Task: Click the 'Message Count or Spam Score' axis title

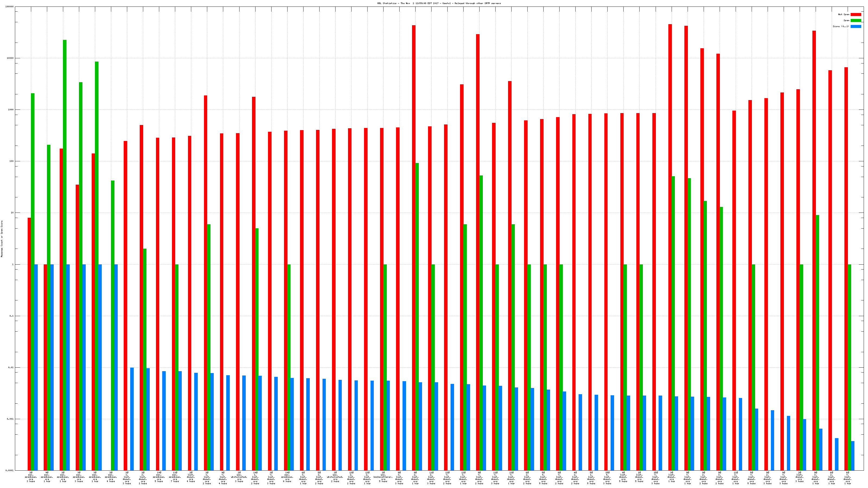Action: [x=2, y=239]
